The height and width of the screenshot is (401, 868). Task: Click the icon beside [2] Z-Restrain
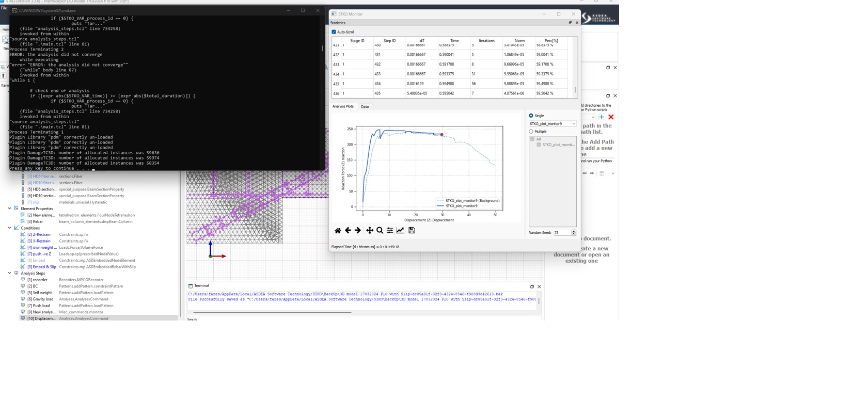coord(23,234)
